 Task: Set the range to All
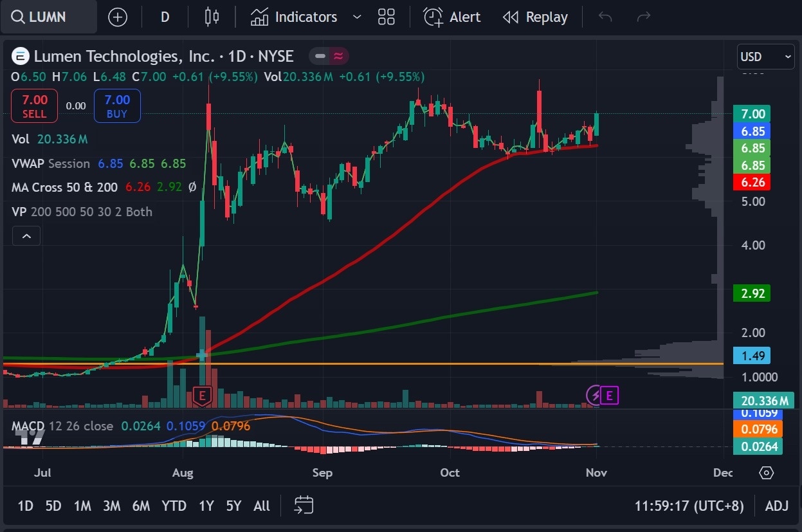[262, 506]
